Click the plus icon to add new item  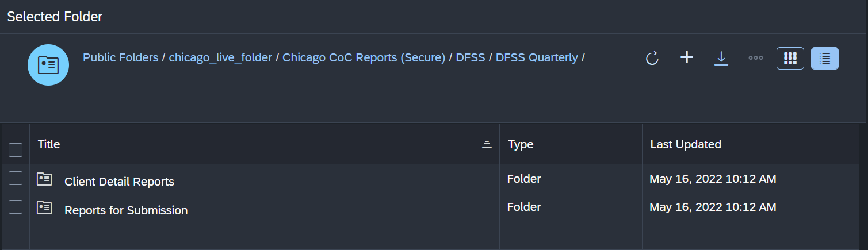(687, 57)
